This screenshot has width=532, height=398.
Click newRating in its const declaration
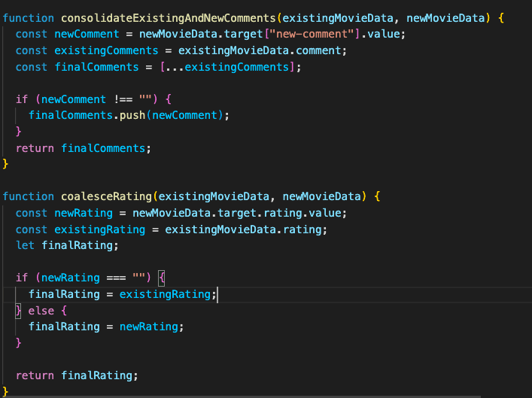point(84,213)
